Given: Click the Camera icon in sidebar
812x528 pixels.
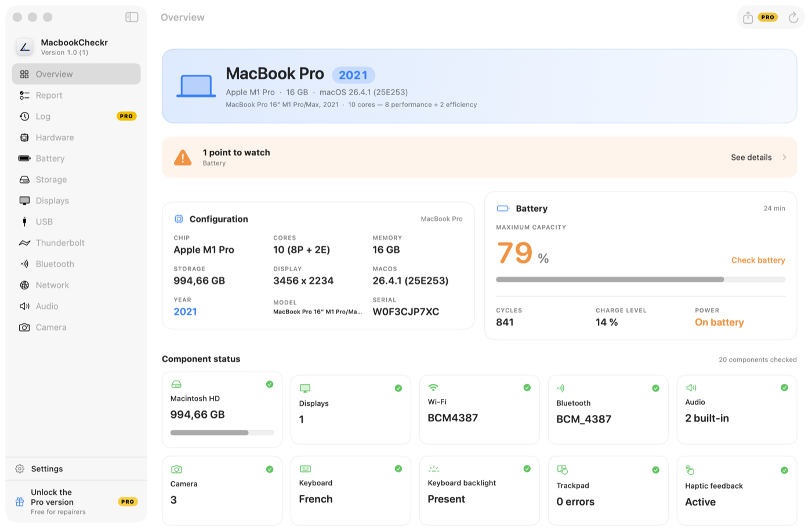Looking at the screenshot, I should pos(24,327).
